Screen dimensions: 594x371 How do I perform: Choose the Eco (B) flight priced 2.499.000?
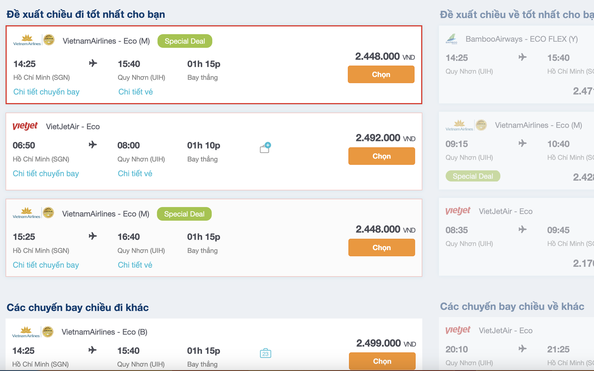click(382, 361)
